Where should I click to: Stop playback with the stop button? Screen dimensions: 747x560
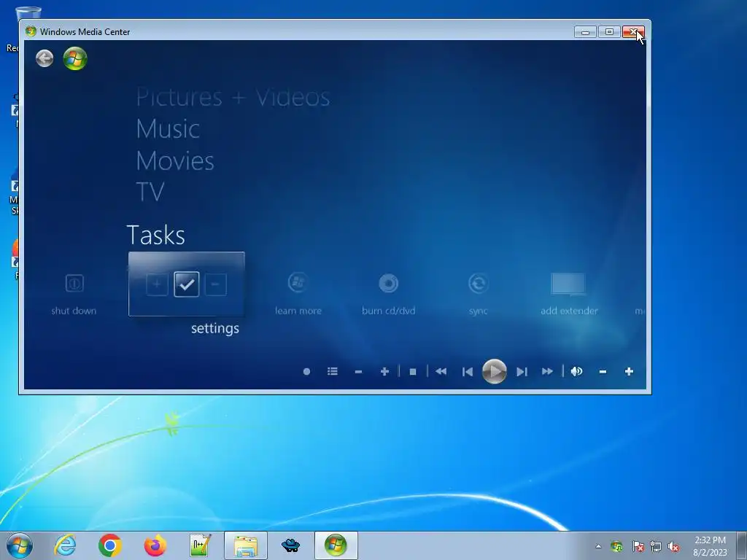pos(413,371)
